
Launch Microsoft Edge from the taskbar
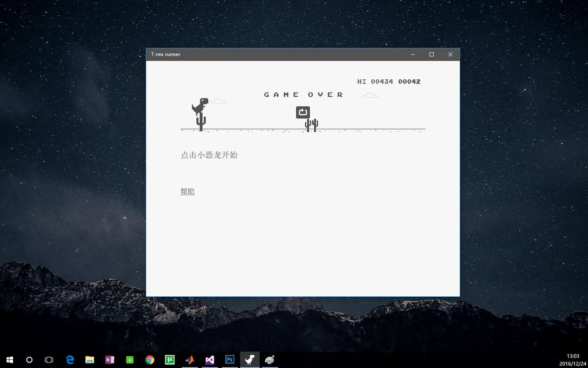[70, 360]
